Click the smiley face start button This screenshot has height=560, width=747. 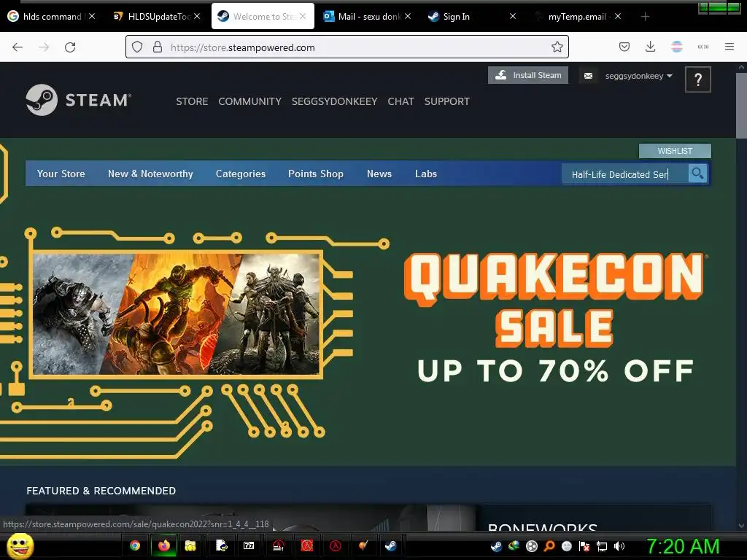click(20, 545)
